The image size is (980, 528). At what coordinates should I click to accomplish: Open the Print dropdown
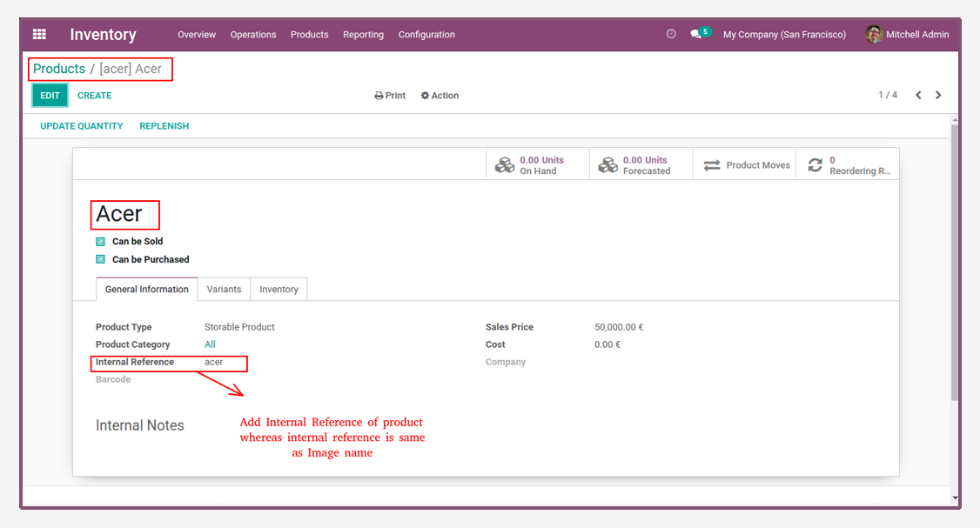(390, 96)
